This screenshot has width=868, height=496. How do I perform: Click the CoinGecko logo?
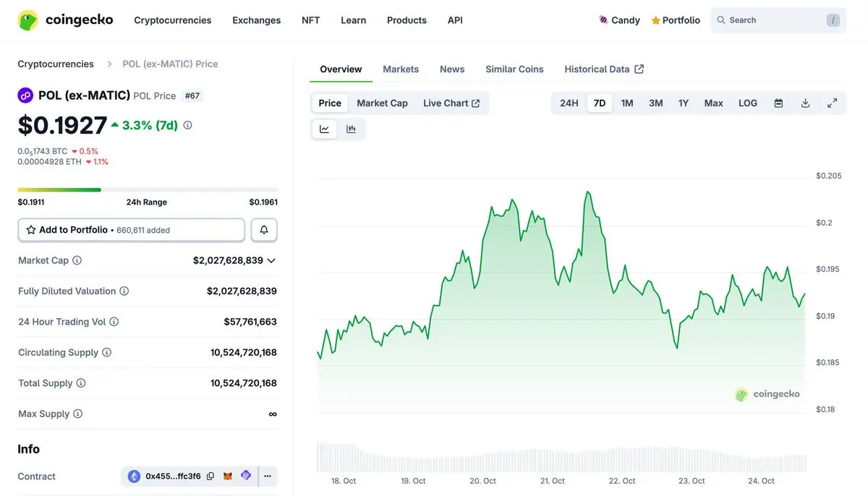click(x=66, y=20)
